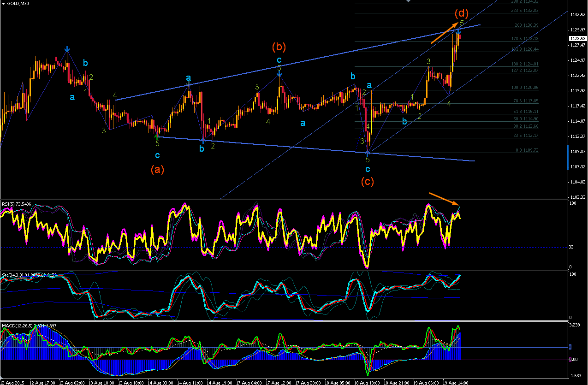Select the orange (a) wave label
The height and width of the screenshot is (385, 588).
click(x=157, y=170)
